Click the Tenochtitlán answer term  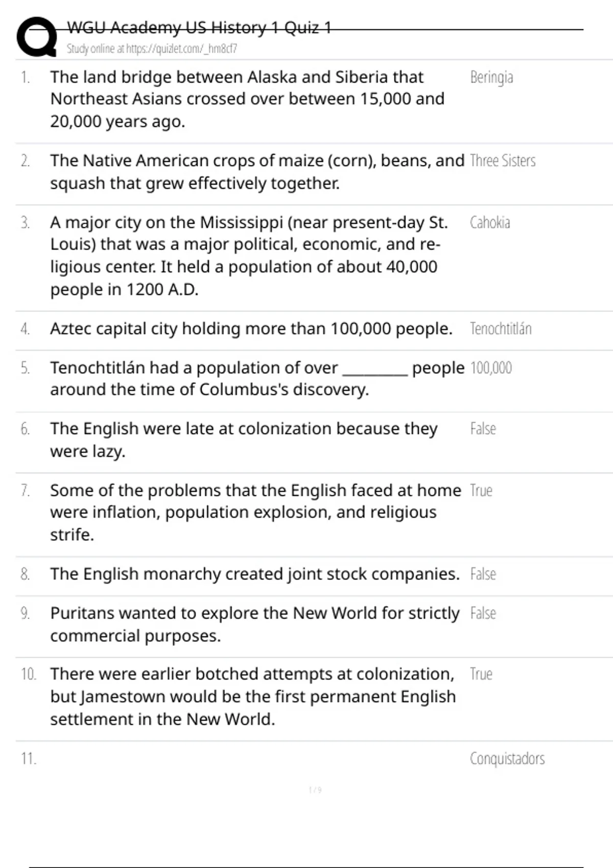pyautogui.click(x=501, y=329)
